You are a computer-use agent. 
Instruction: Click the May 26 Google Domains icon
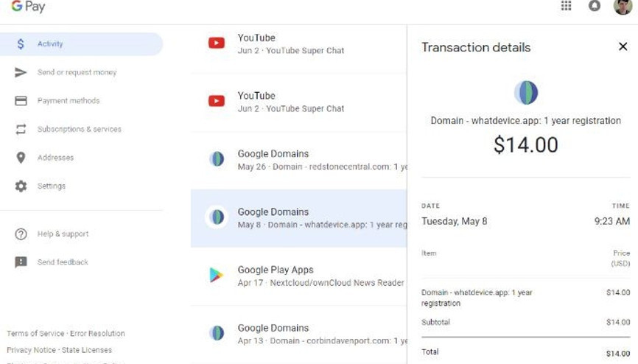tap(217, 159)
